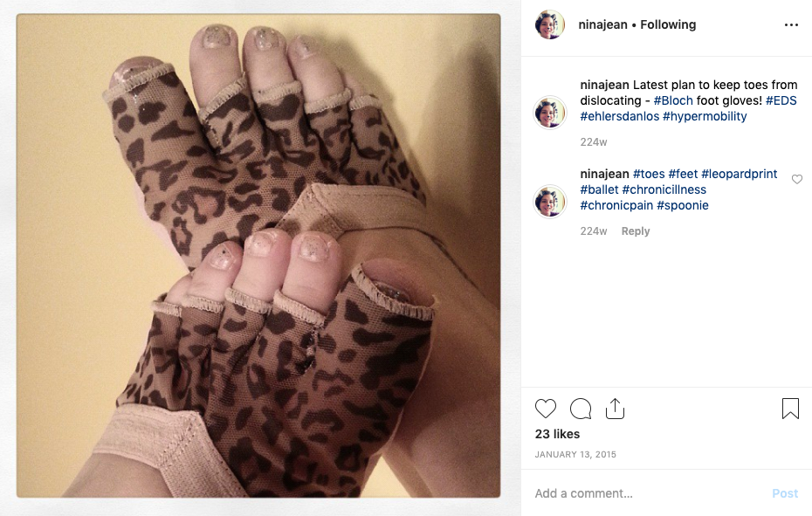
Task: Open the leopard print foot gloves photo
Action: pos(258,256)
